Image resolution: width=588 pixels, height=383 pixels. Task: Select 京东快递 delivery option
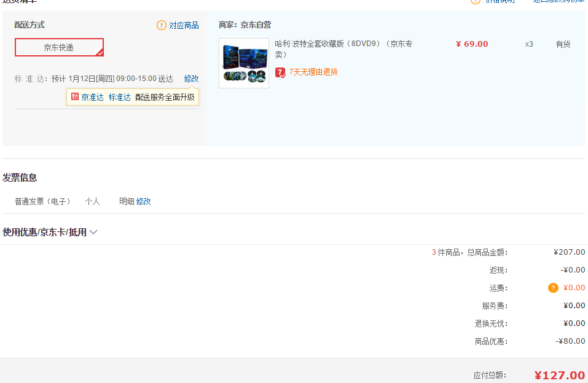(59, 47)
